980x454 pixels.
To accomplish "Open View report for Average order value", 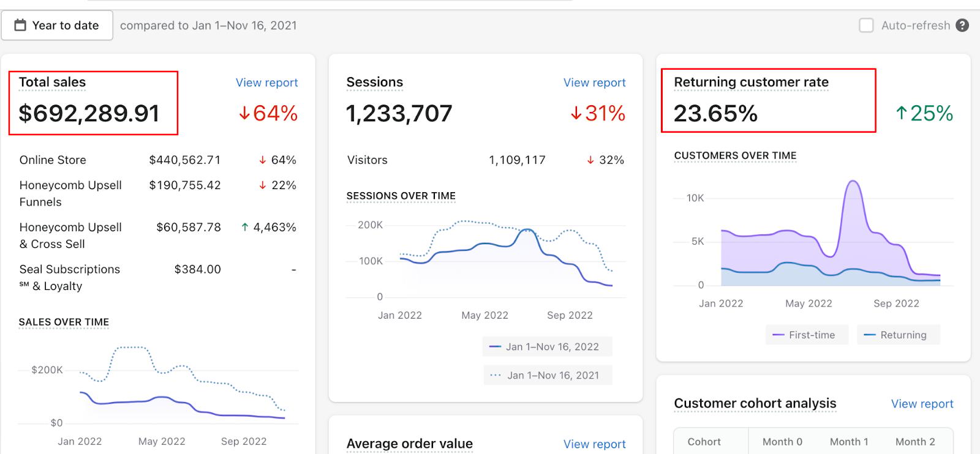I will click(594, 444).
